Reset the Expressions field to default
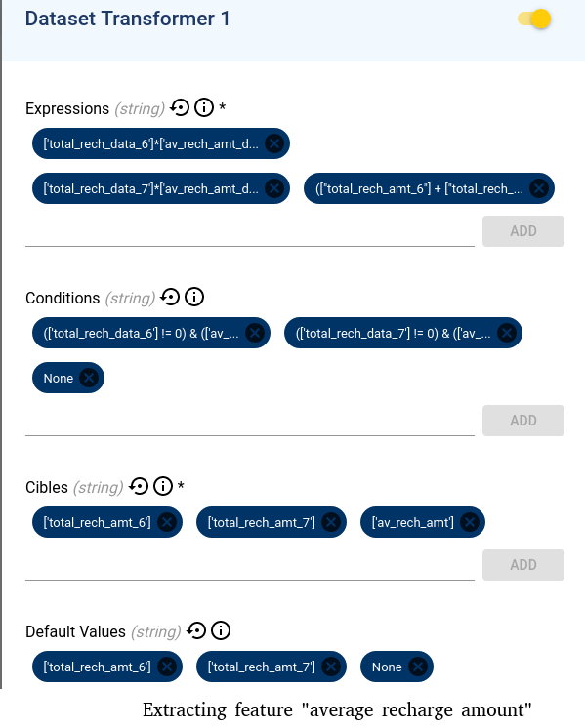 [180, 107]
